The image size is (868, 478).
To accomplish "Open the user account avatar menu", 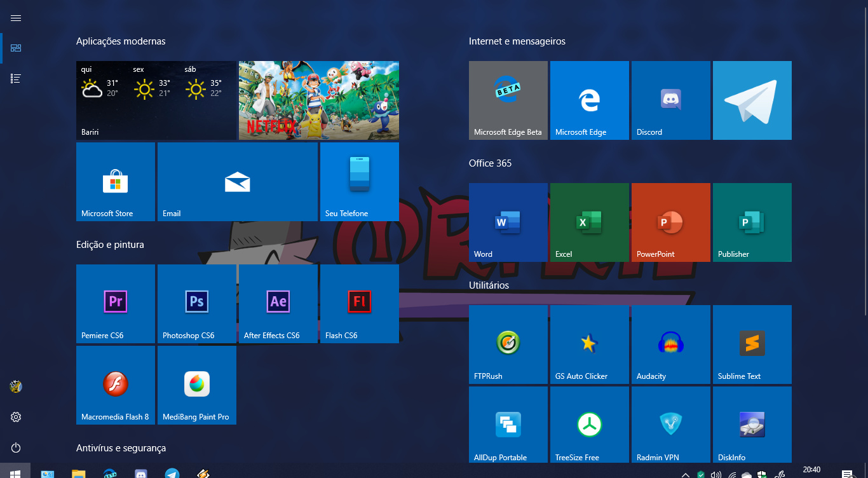I will coord(16,386).
